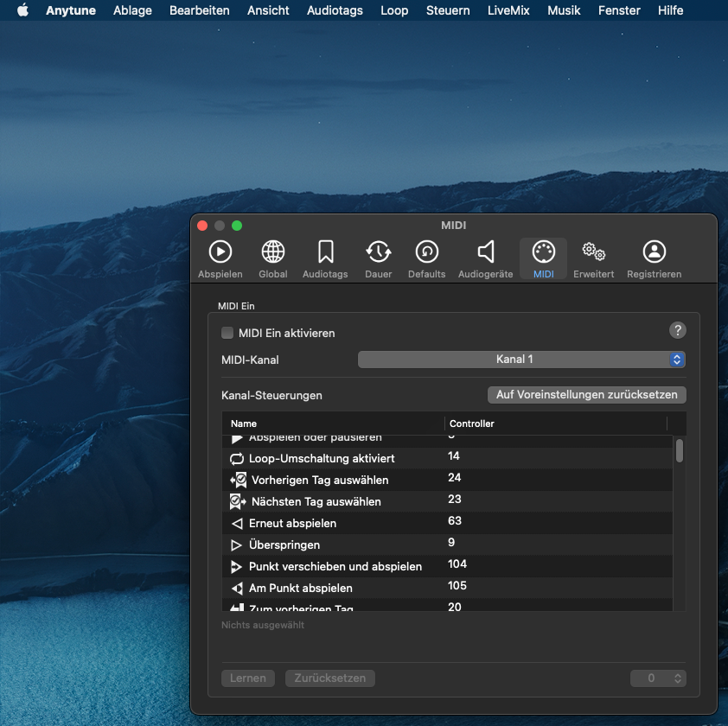This screenshot has height=726, width=728.
Task: Open the Defaults preferences pane
Action: [426, 259]
